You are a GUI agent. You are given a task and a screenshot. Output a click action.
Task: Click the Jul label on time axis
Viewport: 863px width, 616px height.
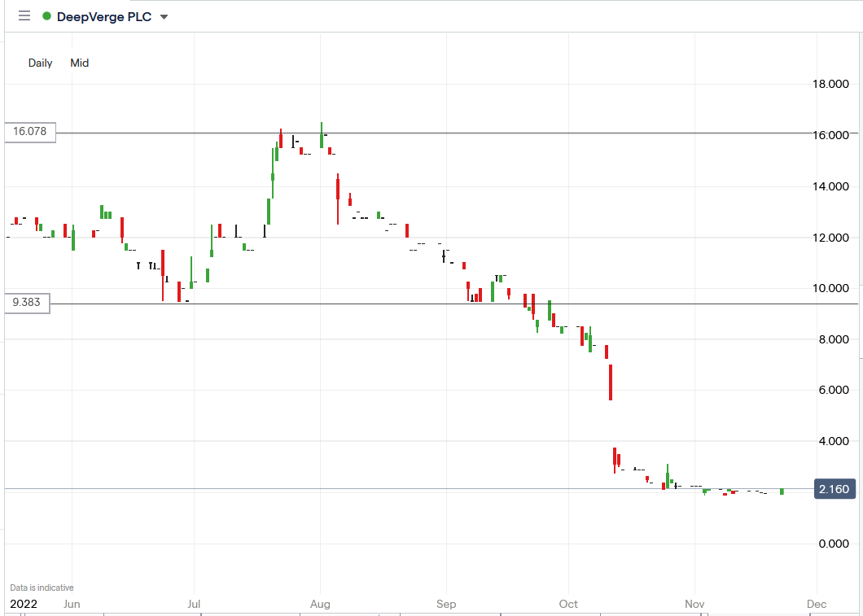(x=193, y=604)
